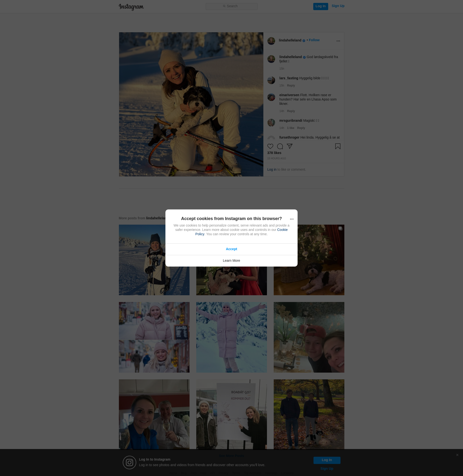
Task: Open einariversen profile from comment
Action: [289, 95]
